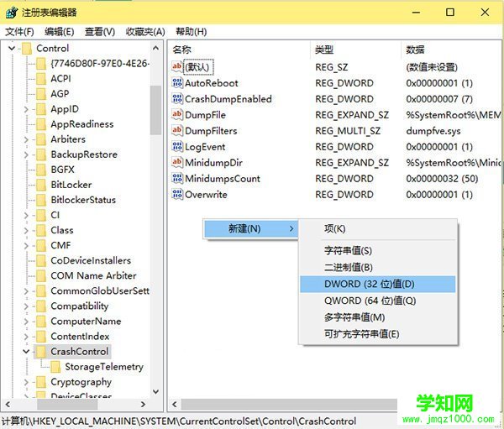Click the DWORD icon beside AutoReboot
The image size is (504, 429).
click(177, 83)
